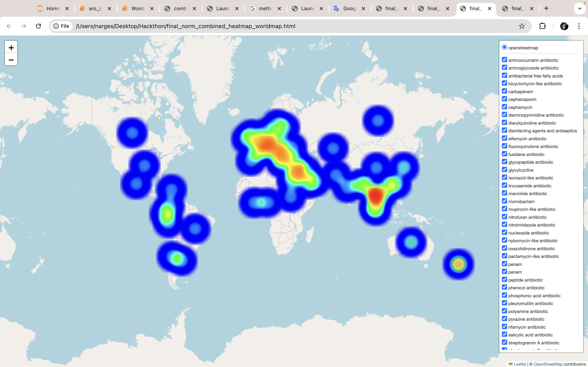This screenshot has height=367, width=588.
Task: Zoom out of the map
Action: coord(11,60)
